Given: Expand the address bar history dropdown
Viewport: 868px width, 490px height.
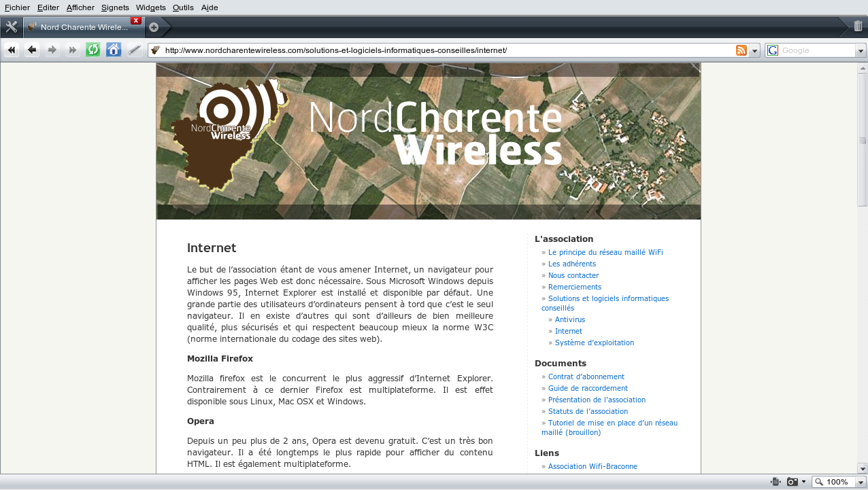Looking at the screenshot, I should [x=754, y=51].
